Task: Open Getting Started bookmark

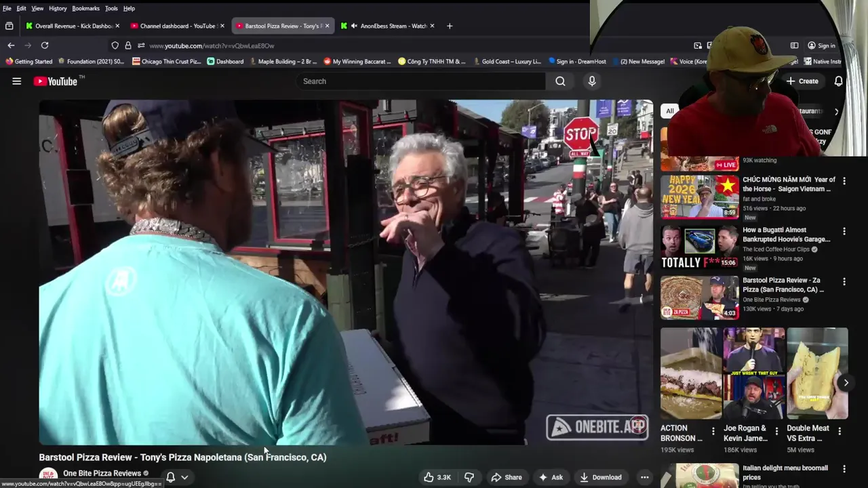Action: click(28, 61)
